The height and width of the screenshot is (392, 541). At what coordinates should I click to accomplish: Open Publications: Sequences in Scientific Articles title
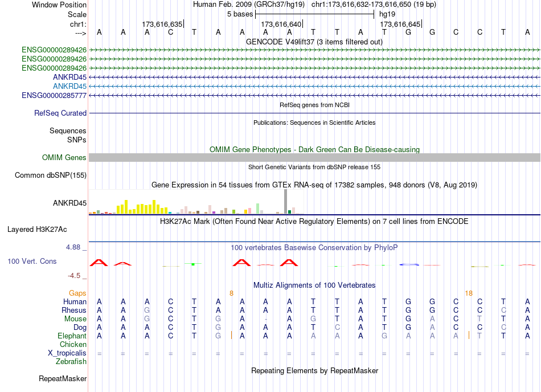pyautogui.click(x=314, y=122)
